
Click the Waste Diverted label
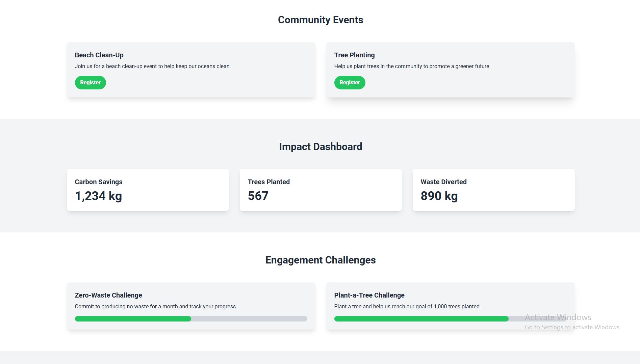[443, 182]
